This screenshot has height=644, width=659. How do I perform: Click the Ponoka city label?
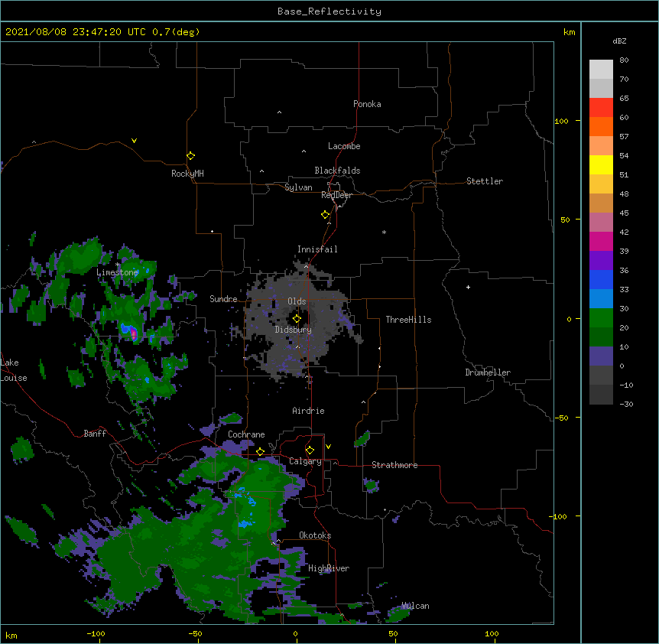367,104
